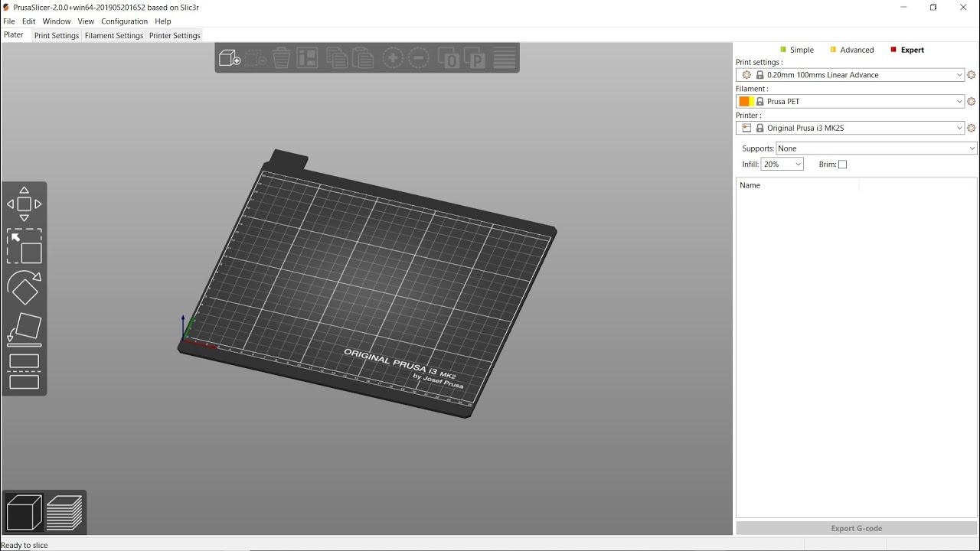
Task: Click the Split to parts icon
Action: click(475, 58)
